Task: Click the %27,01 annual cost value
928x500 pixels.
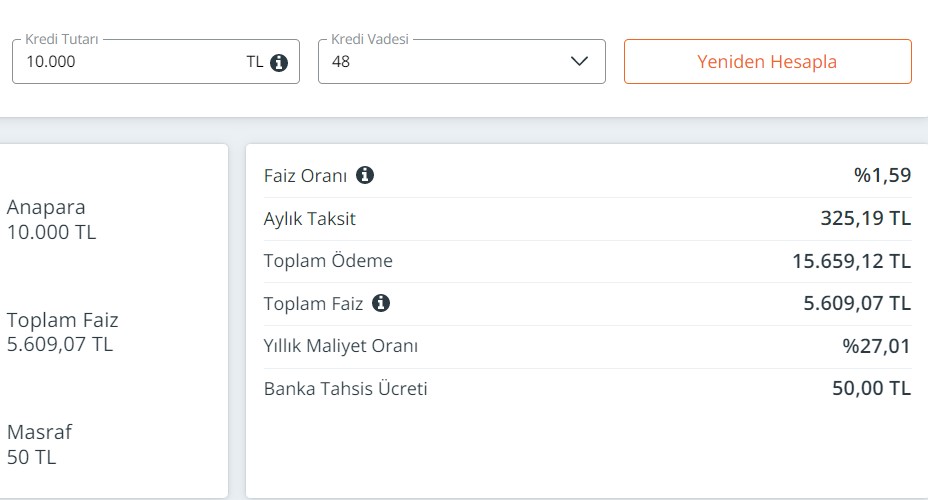Action: [877, 346]
